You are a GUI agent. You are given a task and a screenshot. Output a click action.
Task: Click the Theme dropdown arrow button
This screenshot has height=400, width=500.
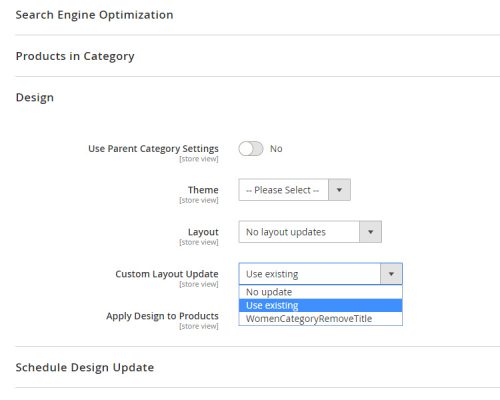click(339, 190)
